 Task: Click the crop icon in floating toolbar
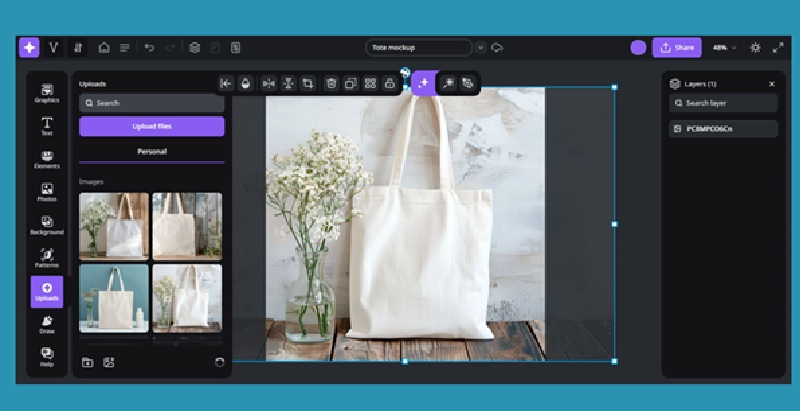point(308,84)
